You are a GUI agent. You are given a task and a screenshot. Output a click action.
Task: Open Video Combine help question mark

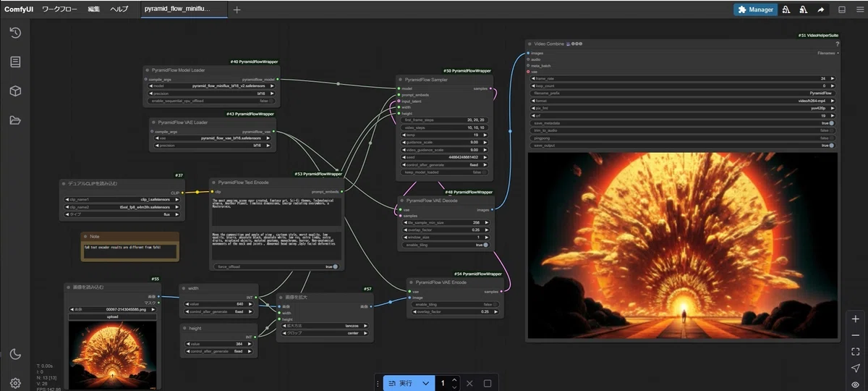(837, 44)
